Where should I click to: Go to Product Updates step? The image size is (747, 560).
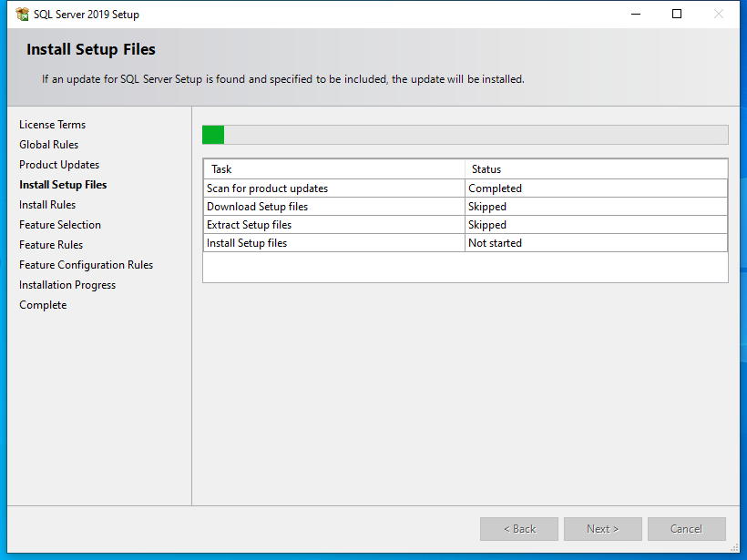point(59,165)
